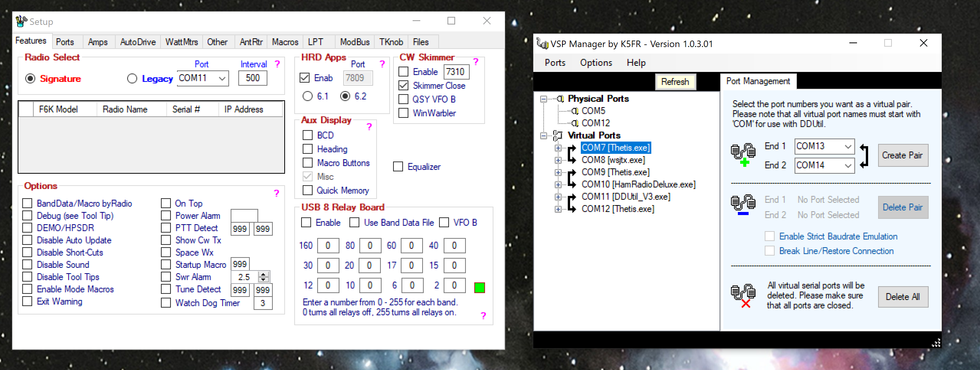Click the Delete Pair button
The height and width of the screenshot is (370, 980).
[x=903, y=207]
